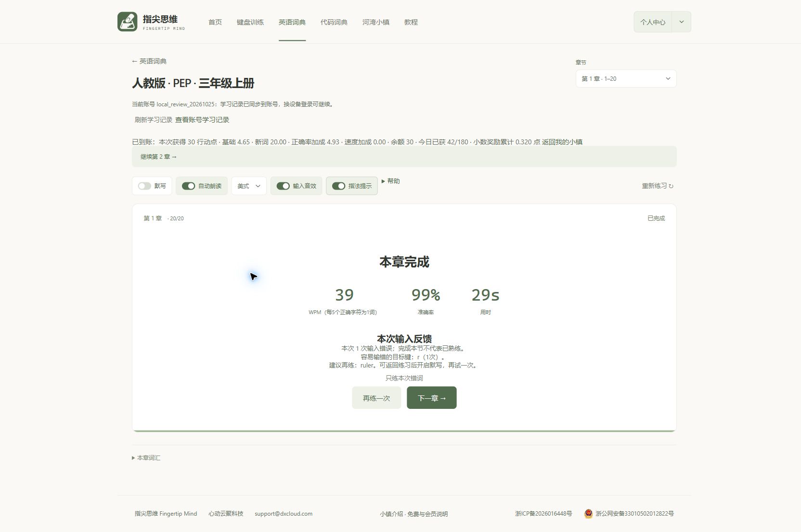Click the 重新练习 restart practice link
This screenshot has width=801, height=532.
click(x=658, y=186)
